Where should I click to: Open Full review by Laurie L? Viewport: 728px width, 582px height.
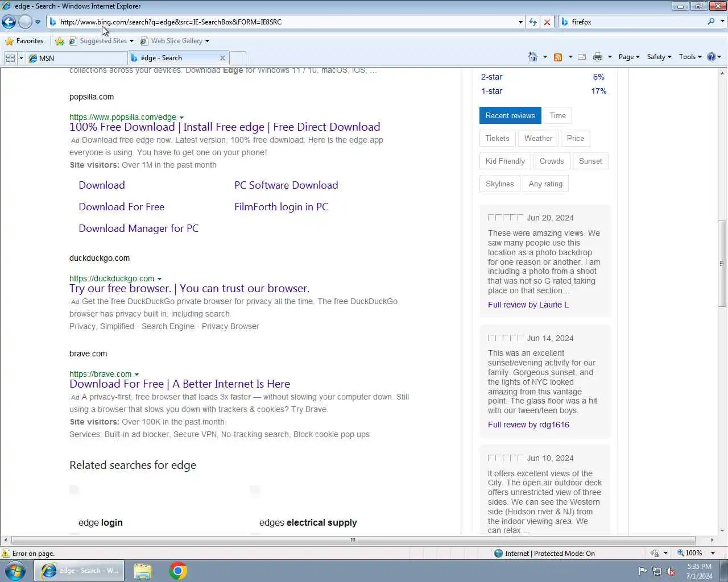click(528, 305)
